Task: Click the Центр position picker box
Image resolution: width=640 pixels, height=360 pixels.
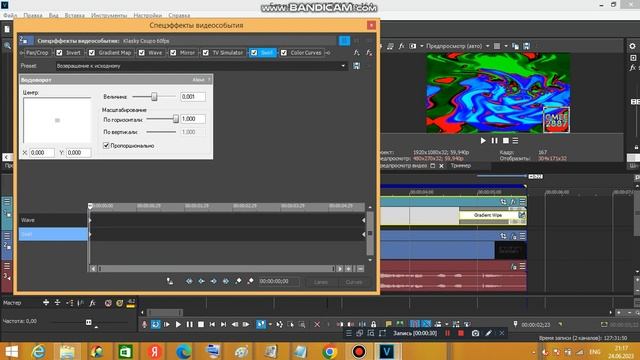Action: pyautogui.click(x=57, y=120)
